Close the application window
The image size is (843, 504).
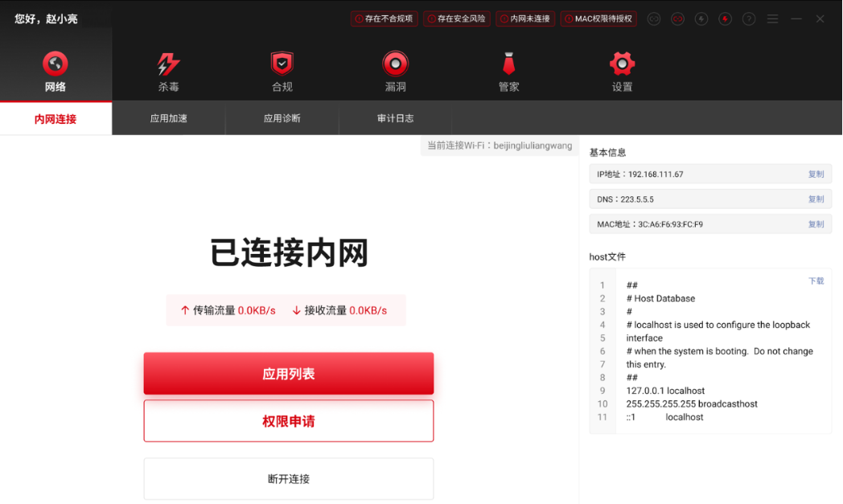point(820,18)
